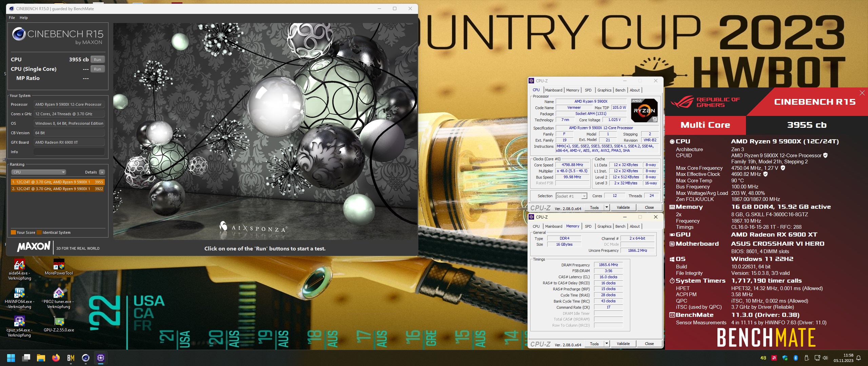Image resolution: width=868 pixels, height=366 pixels.
Task: Click the AMD Ryzen logo in CPU-Z
Action: click(x=644, y=110)
